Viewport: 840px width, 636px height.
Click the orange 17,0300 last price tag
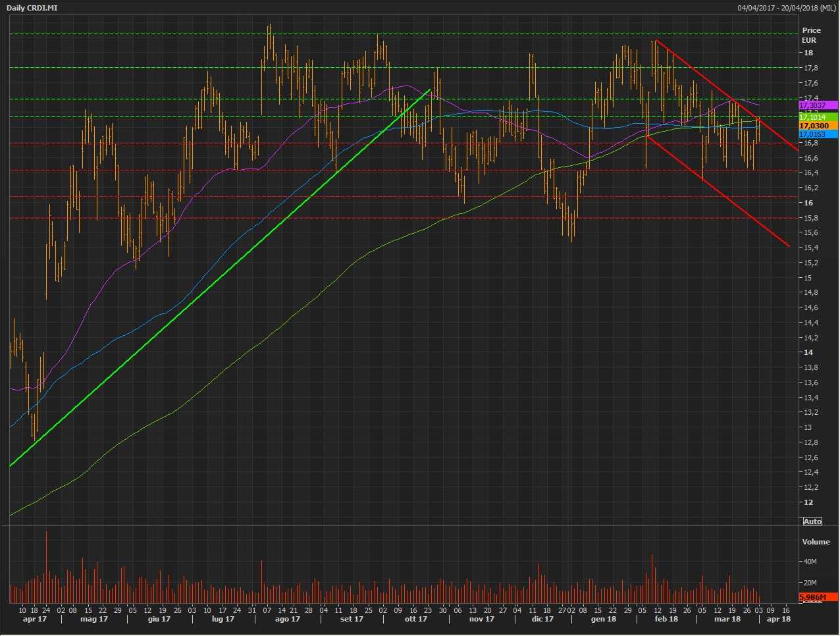click(816, 126)
